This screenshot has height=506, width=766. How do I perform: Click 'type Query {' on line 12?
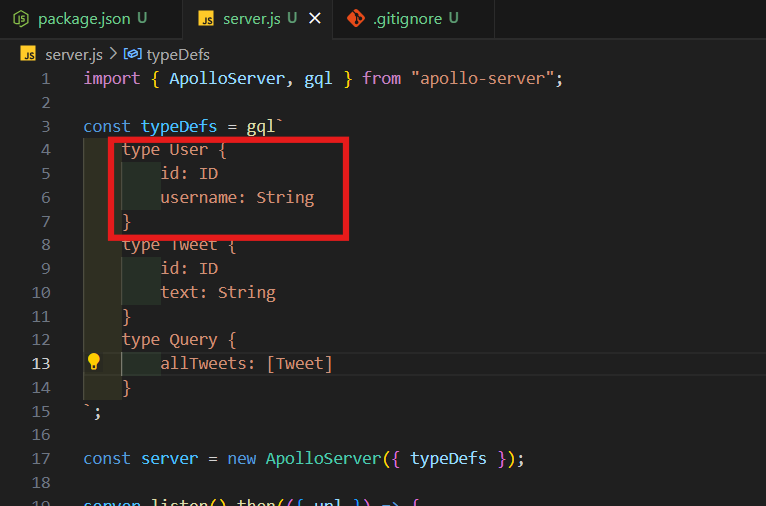coord(179,340)
